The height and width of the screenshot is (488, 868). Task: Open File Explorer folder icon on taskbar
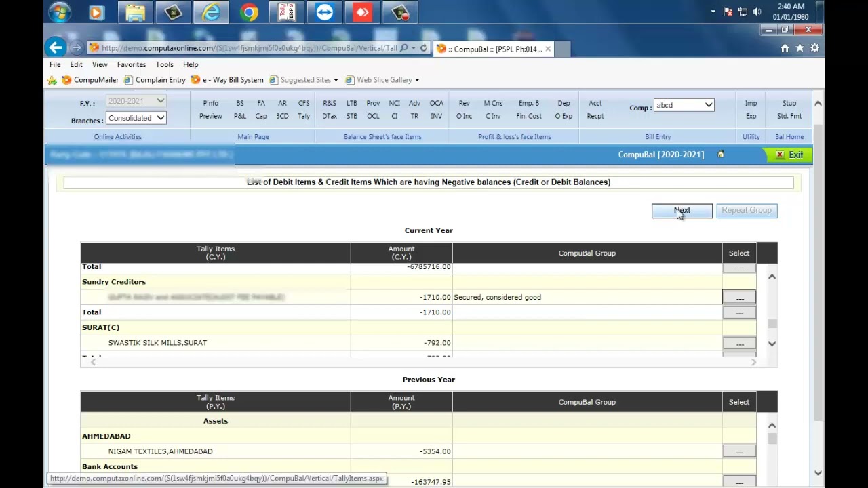coord(135,12)
